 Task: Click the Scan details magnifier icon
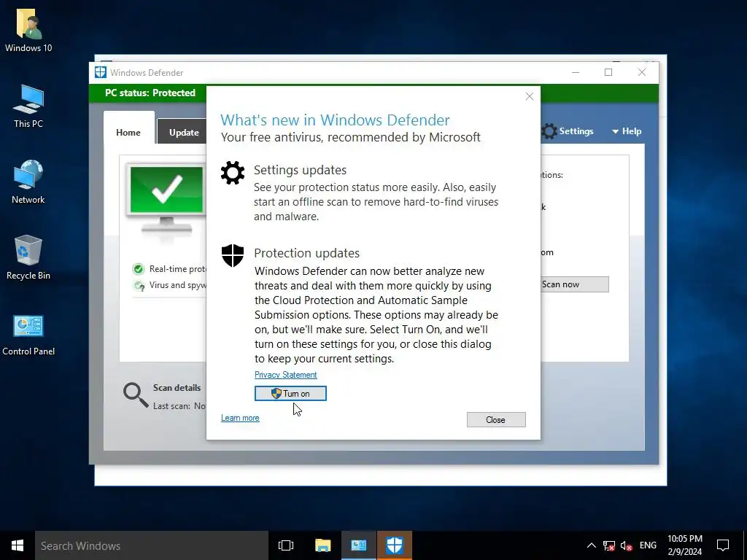pos(136,395)
